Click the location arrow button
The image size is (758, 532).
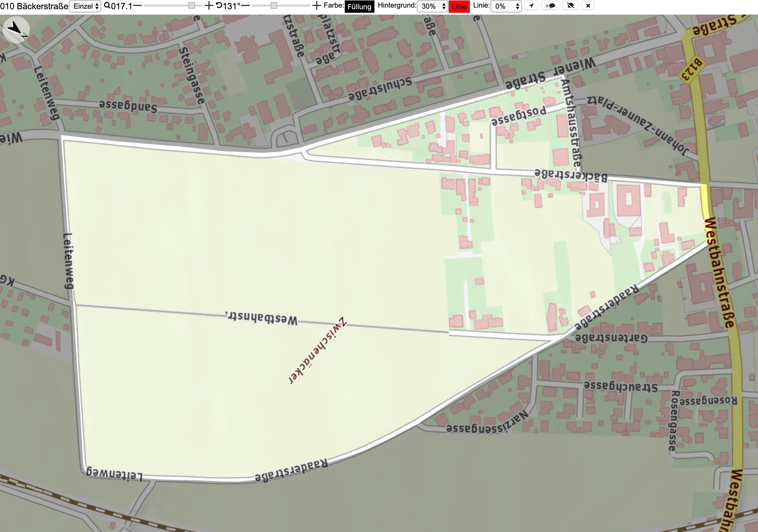point(531,6)
